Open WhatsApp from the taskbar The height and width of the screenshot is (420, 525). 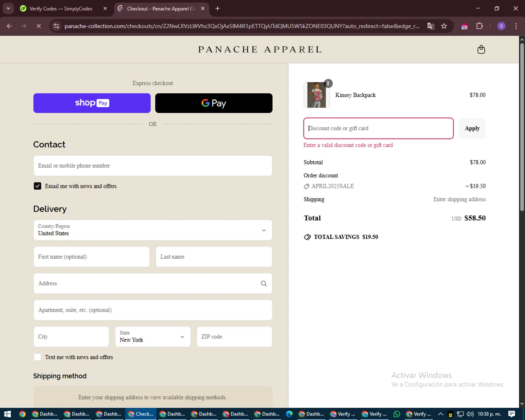(397, 414)
